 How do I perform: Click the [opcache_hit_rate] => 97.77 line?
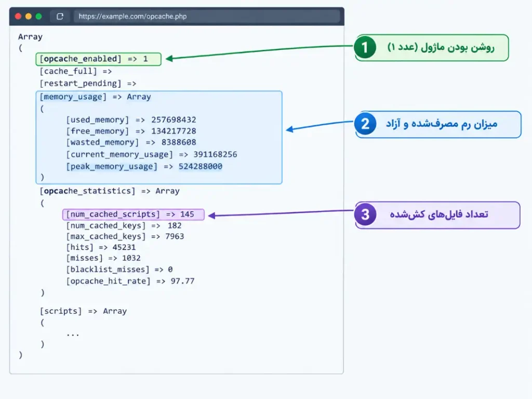pos(130,281)
